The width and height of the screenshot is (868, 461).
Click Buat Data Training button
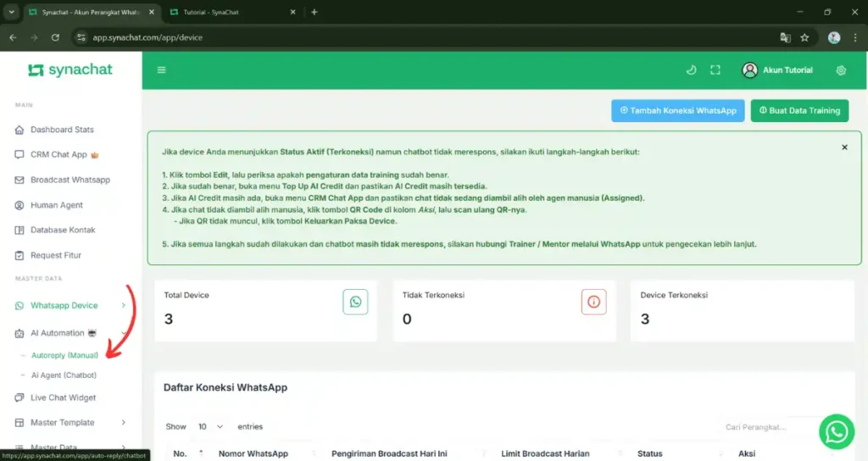point(799,111)
